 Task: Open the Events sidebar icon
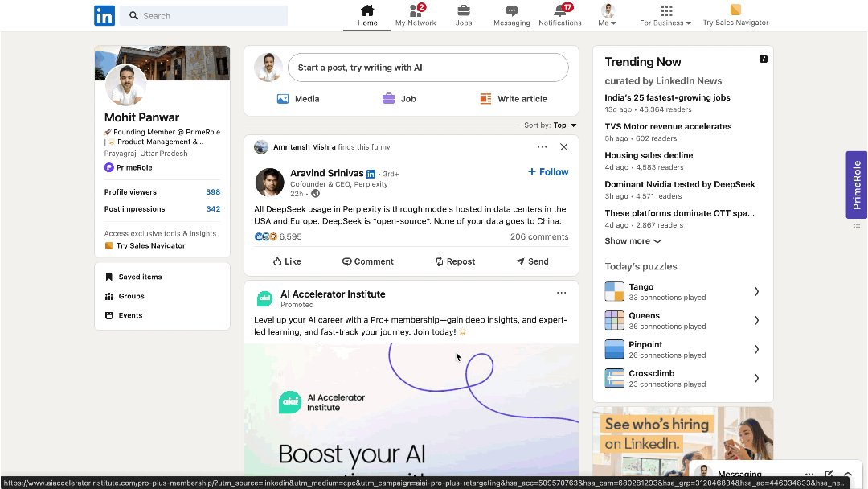pos(111,315)
